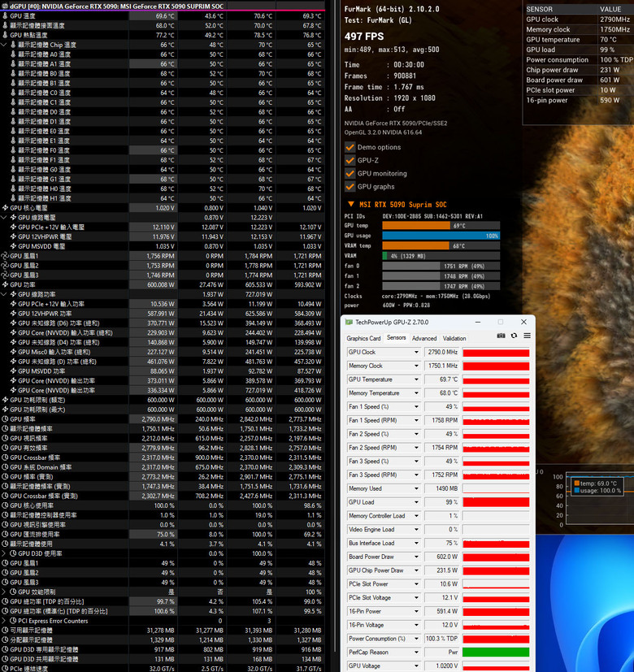Click the power icon beside GPU 功率
The image size is (634, 672).
[x=5, y=284]
